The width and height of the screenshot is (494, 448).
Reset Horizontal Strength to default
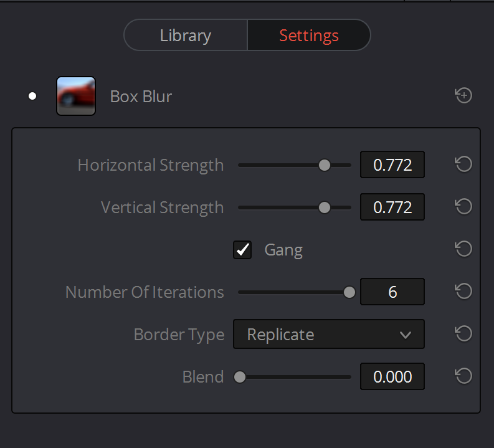pyautogui.click(x=463, y=164)
